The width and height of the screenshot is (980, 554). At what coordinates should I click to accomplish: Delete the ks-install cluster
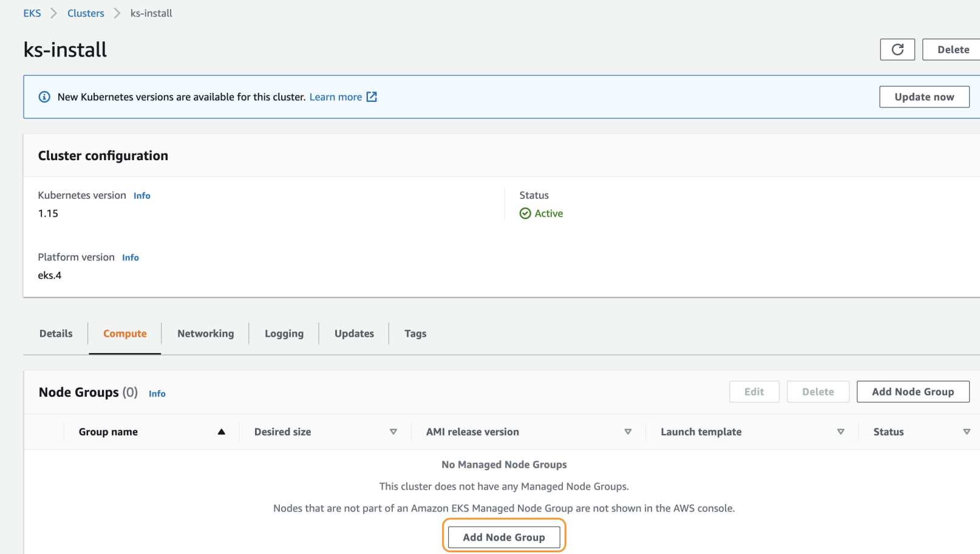point(952,50)
